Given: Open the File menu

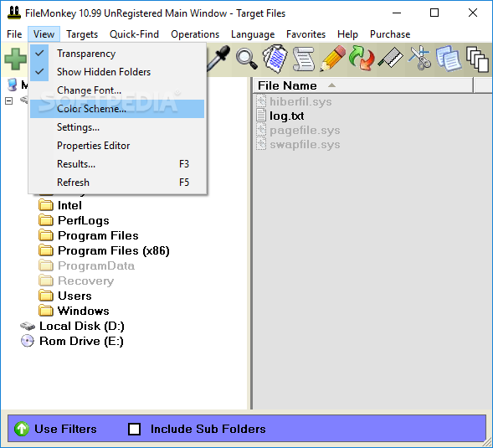Looking at the screenshot, I should click(x=14, y=34).
